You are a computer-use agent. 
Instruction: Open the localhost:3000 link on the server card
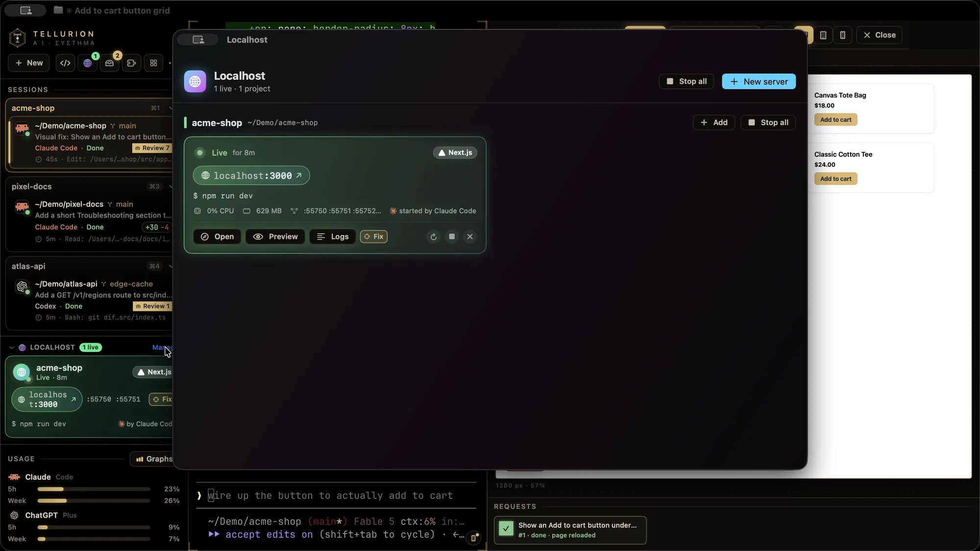(251, 175)
